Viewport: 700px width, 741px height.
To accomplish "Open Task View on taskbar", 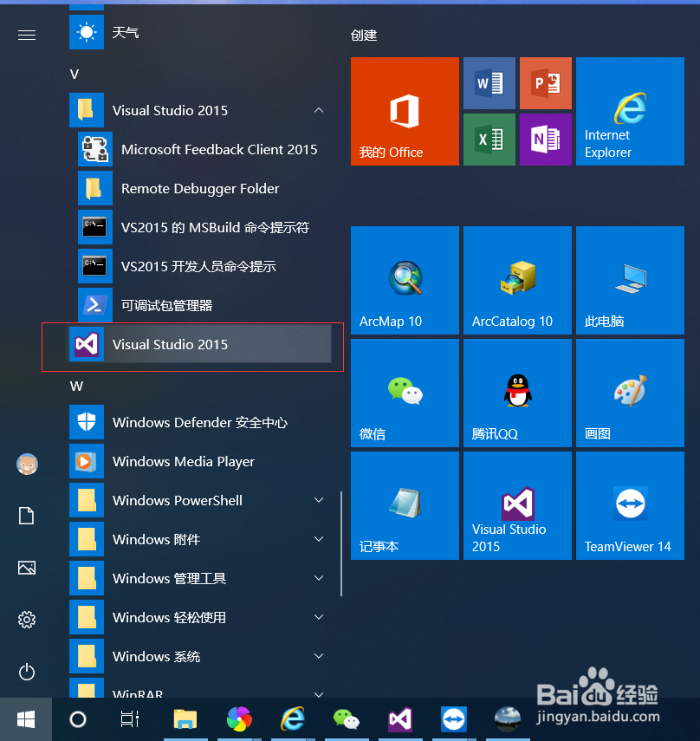I will point(129,719).
